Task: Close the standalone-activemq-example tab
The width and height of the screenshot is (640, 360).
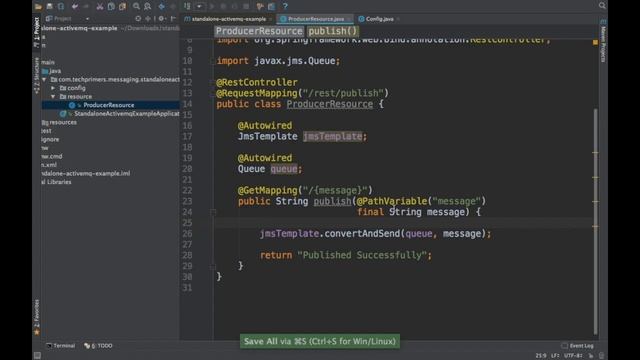Action: [270, 19]
